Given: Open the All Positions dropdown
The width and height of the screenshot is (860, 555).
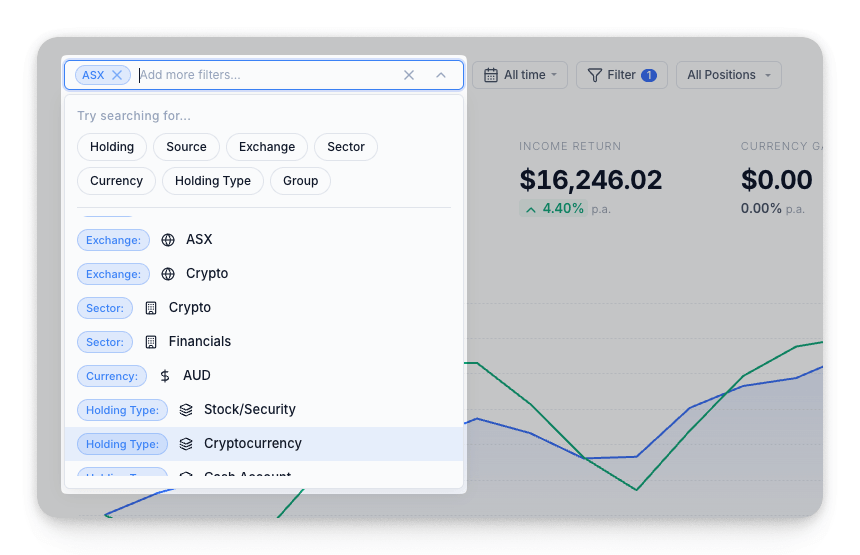Looking at the screenshot, I should (x=728, y=75).
